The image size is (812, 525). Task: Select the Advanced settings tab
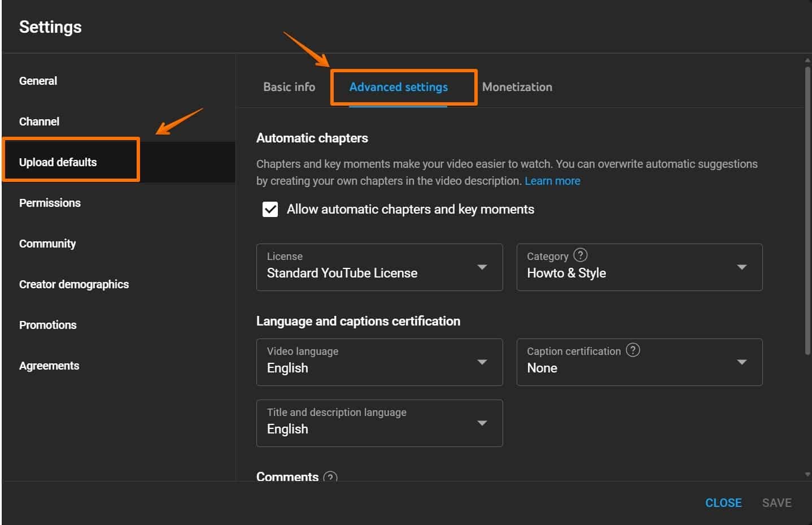[398, 87]
